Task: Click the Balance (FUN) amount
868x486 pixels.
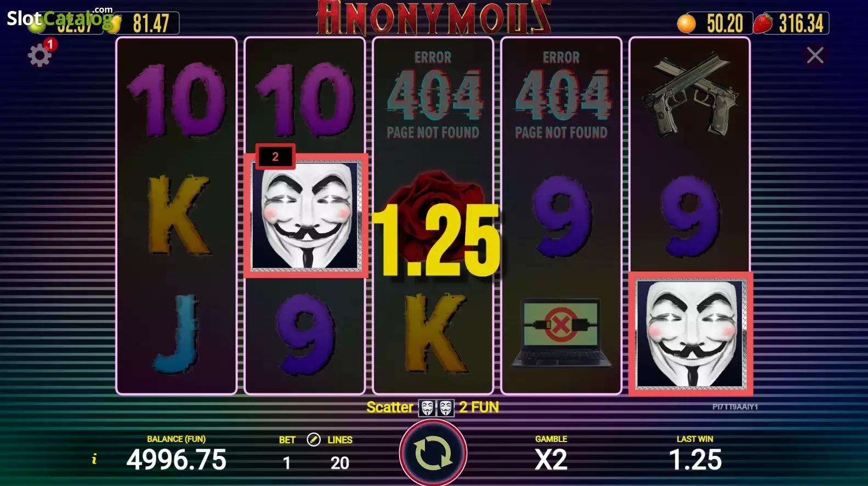Action: coord(177,460)
